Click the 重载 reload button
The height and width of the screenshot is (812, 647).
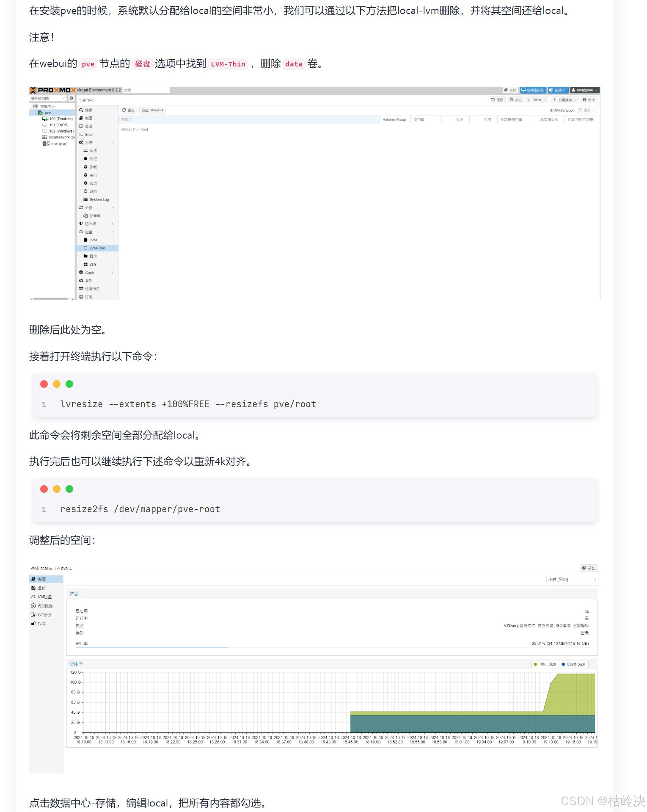point(128,110)
